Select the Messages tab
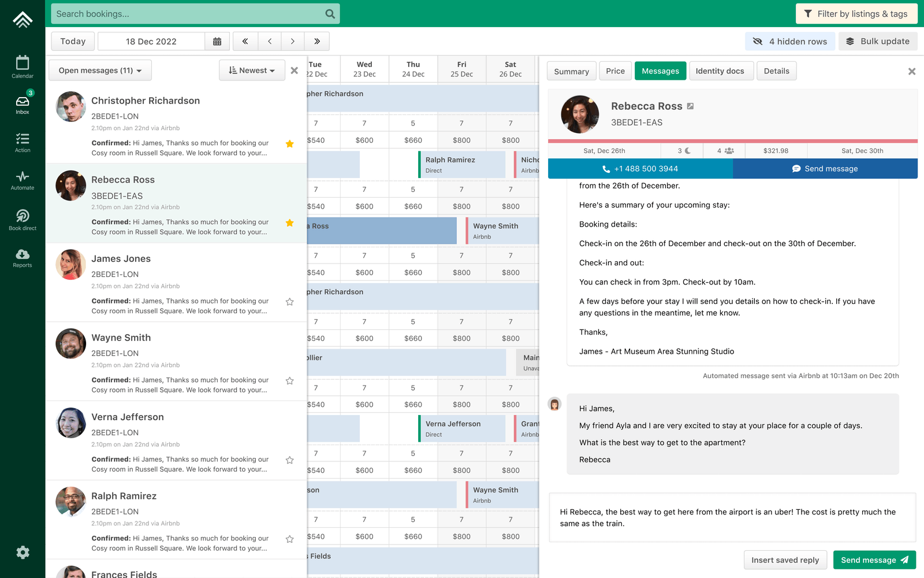Image resolution: width=924 pixels, height=578 pixels. [x=661, y=71]
